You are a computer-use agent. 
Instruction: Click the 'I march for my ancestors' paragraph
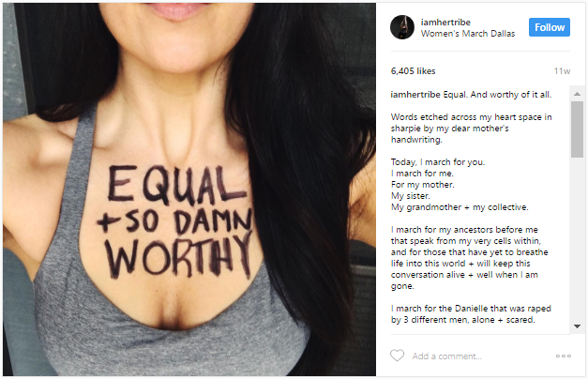click(469, 258)
